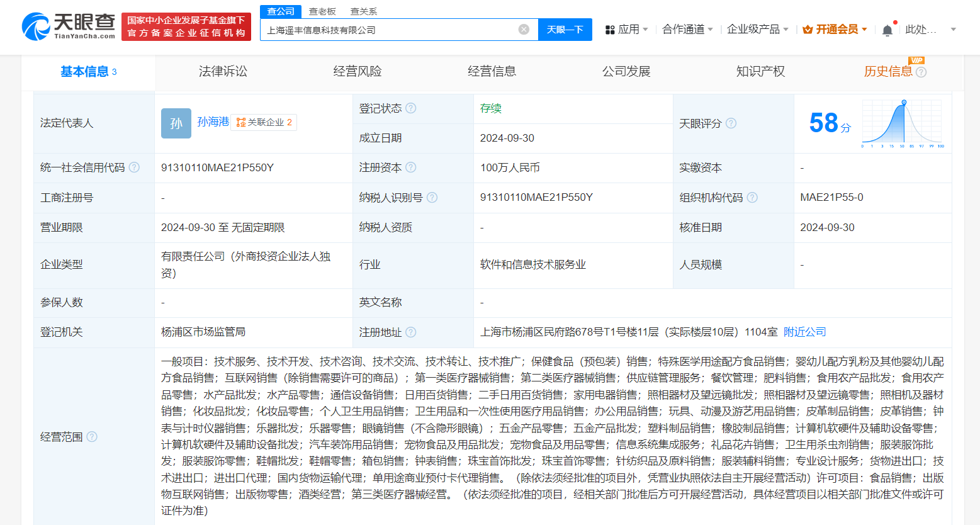Click help icon next to 登记状态
Image resolution: width=980 pixels, height=525 pixels.
click(411, 108)
